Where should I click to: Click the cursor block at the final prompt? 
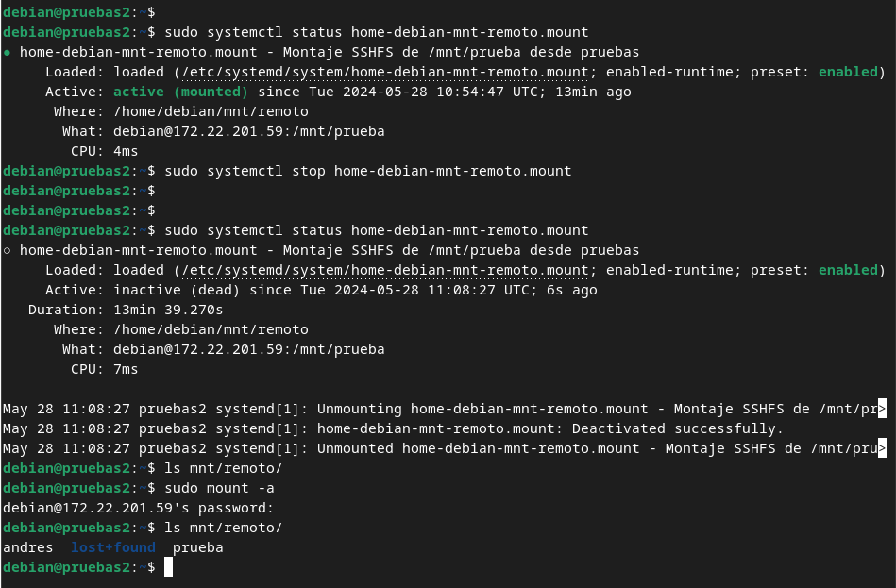pos(169,567)
